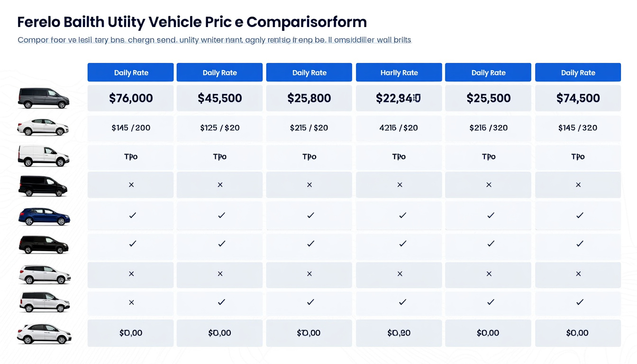The height and width of the screenshot is (364, 637).
Task: Click the gray passenger van icon
Action: (44, 98)
